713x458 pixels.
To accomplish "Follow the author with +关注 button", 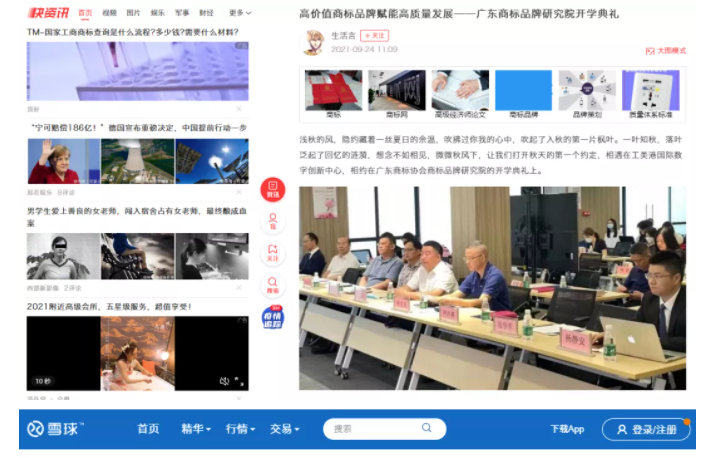I will coord(374,35).
